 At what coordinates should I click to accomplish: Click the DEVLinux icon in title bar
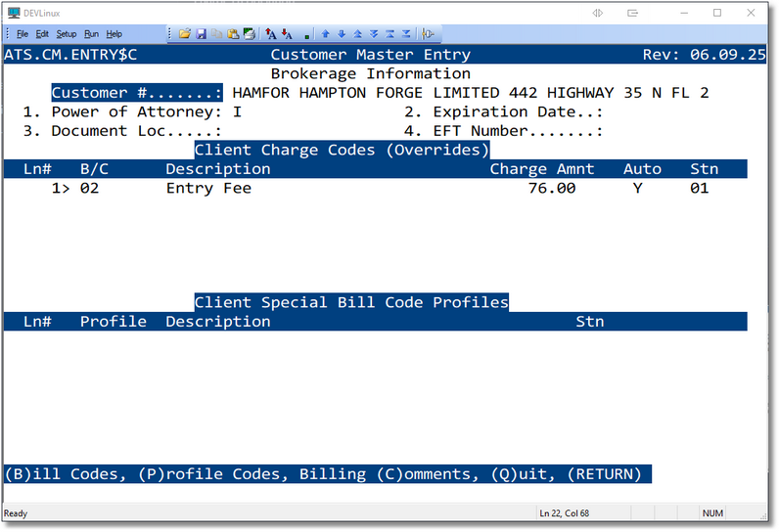14,13
